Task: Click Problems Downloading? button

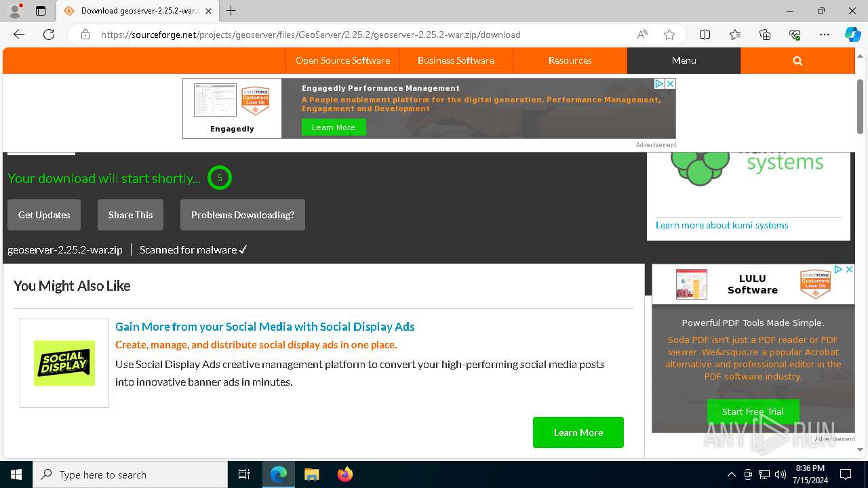Action: [243, 215]
